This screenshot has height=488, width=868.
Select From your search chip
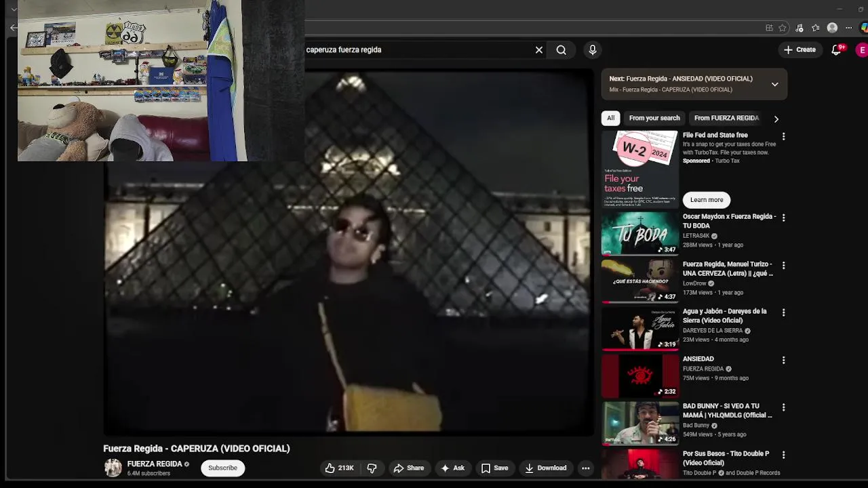click(654, 118)
